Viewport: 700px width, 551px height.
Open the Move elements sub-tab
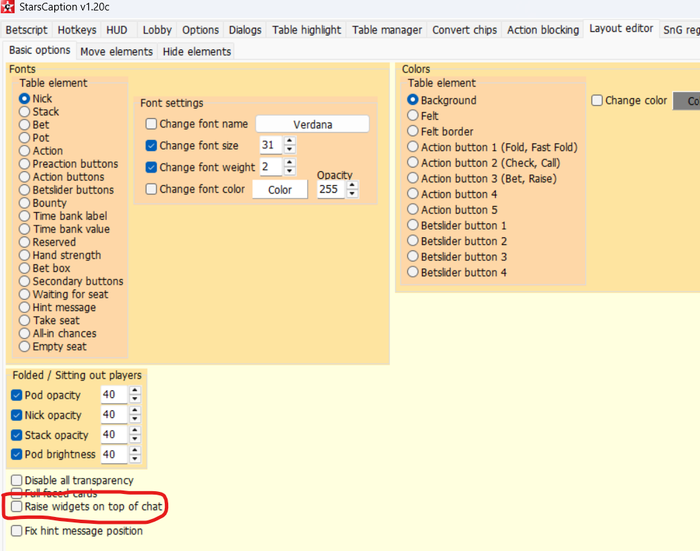click(117, 52)
